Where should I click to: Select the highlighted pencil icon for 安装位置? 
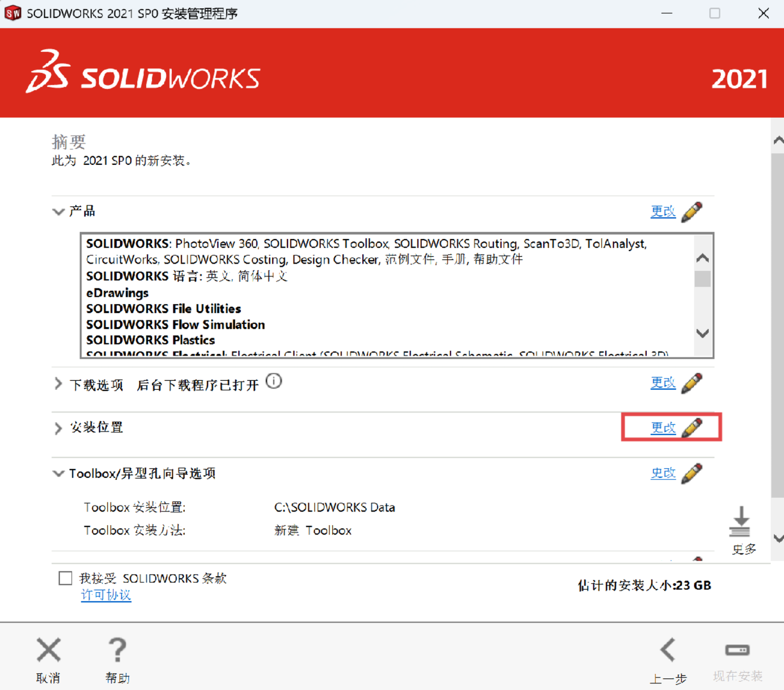pos(692,428)
